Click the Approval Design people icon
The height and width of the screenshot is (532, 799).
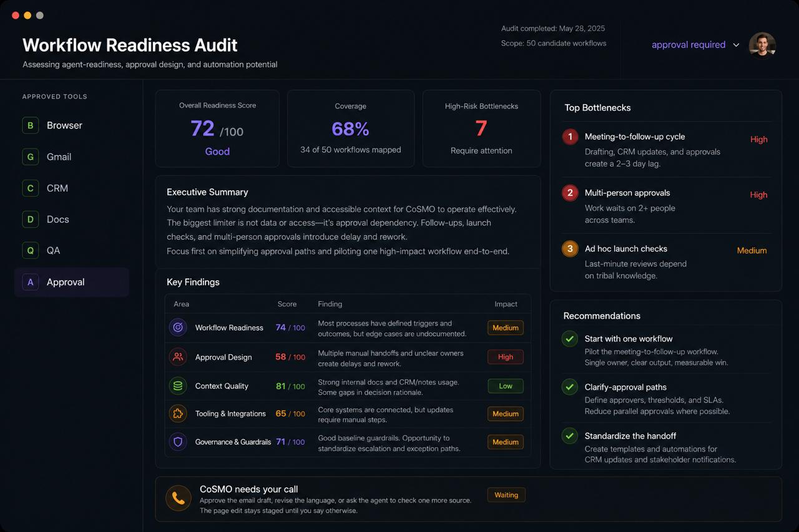178,357
